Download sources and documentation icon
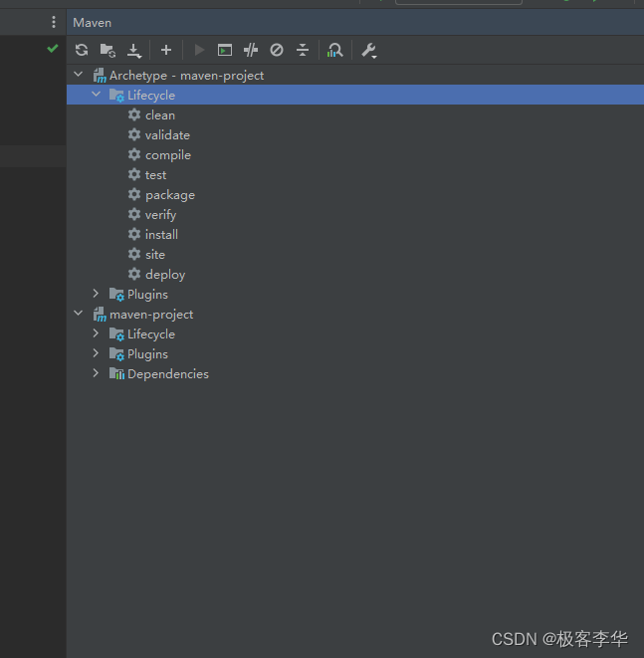The height and width of the screenshot is (658, 644). click(134, 51)
